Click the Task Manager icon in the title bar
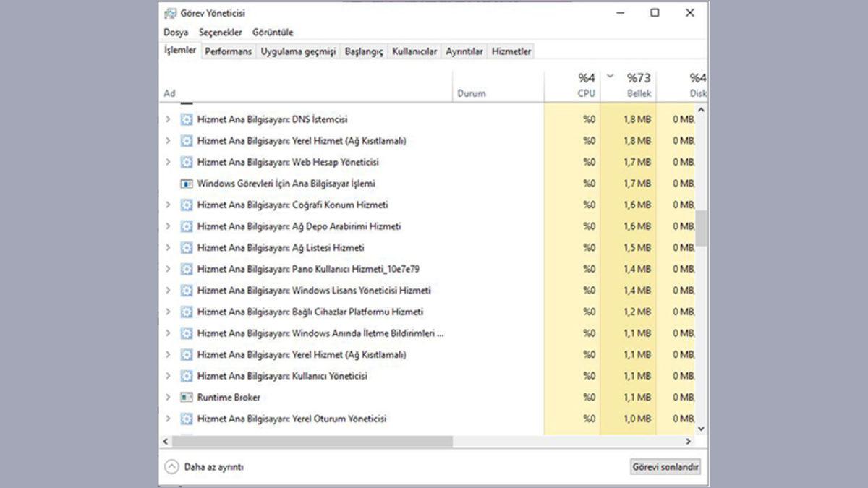Screen dimensions: 868x488 tap(170, 12)
